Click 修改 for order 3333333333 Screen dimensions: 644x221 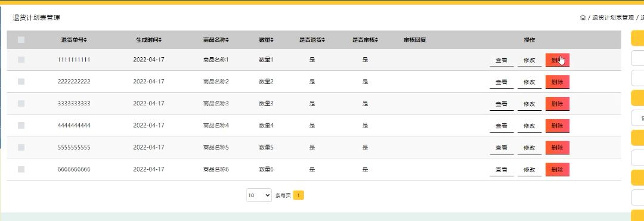[x=530, y=104]
